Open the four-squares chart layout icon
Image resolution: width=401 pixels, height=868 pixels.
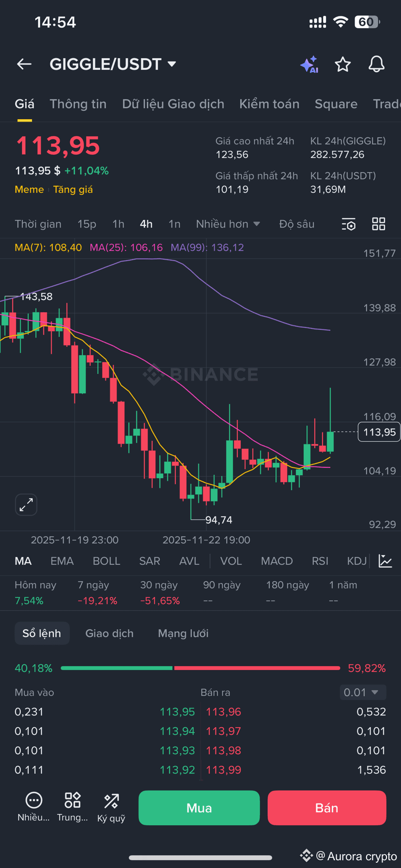coord(379,224)
